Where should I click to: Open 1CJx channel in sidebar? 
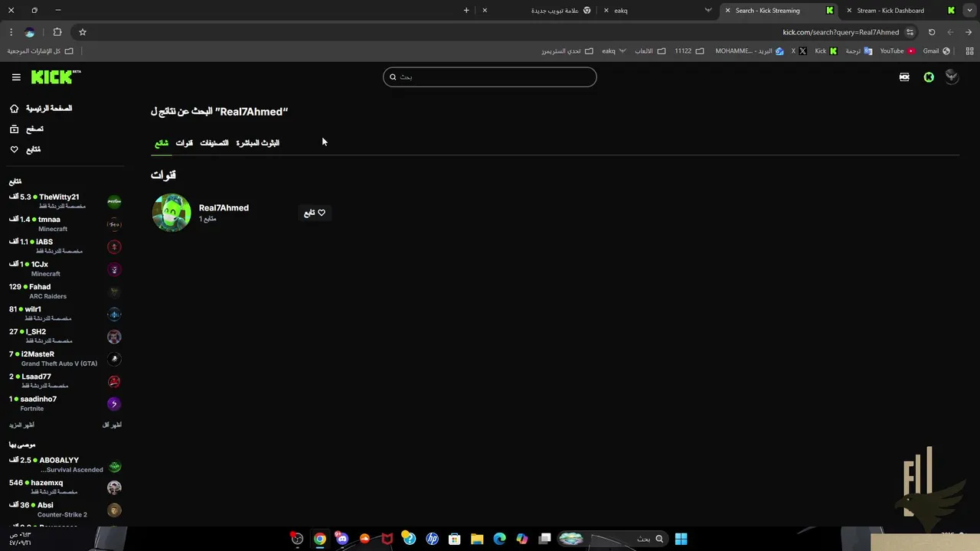click(x=65, y=269)
